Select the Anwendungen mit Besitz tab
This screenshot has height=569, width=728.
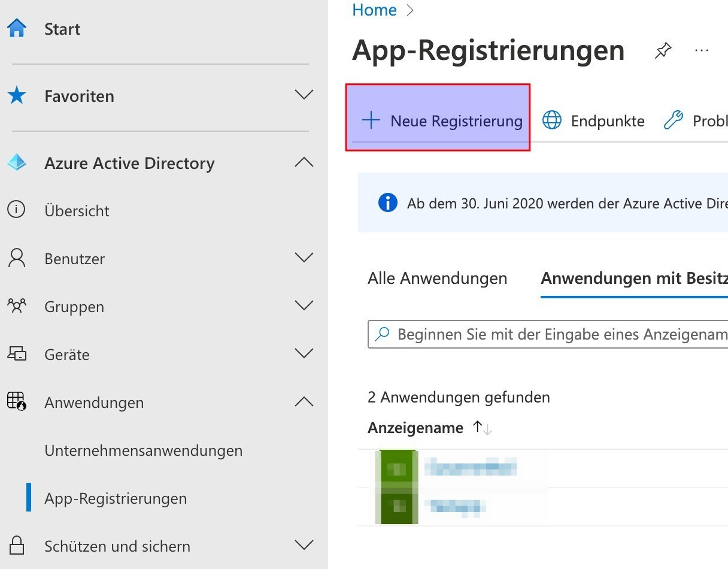(633, 279)
